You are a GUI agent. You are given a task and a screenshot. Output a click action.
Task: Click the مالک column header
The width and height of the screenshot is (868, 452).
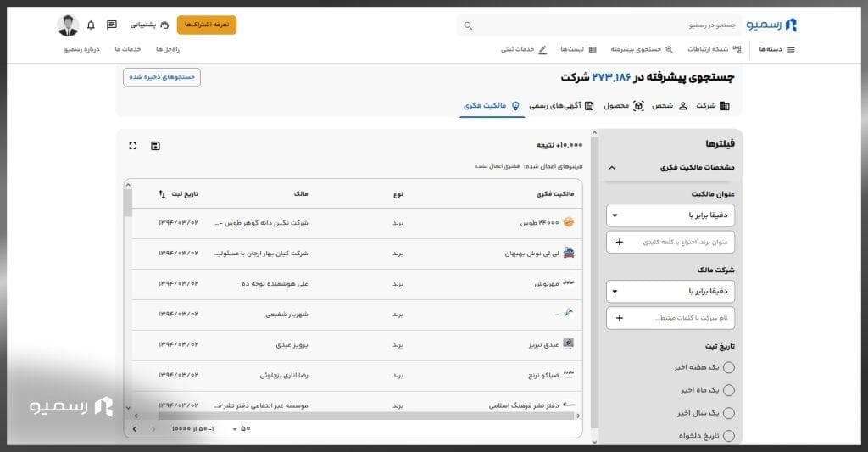pyautogui.click(x=301, y=194)
